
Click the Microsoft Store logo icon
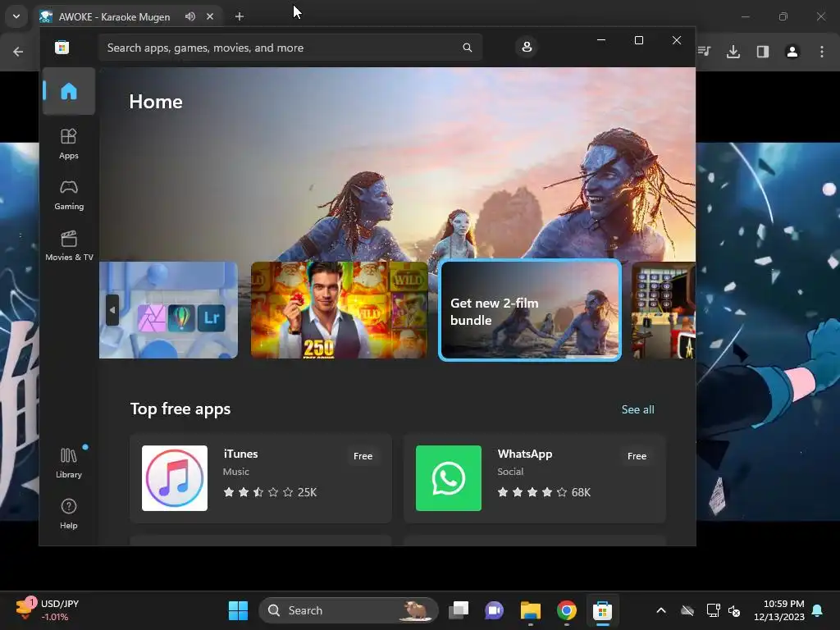[62, 48]
